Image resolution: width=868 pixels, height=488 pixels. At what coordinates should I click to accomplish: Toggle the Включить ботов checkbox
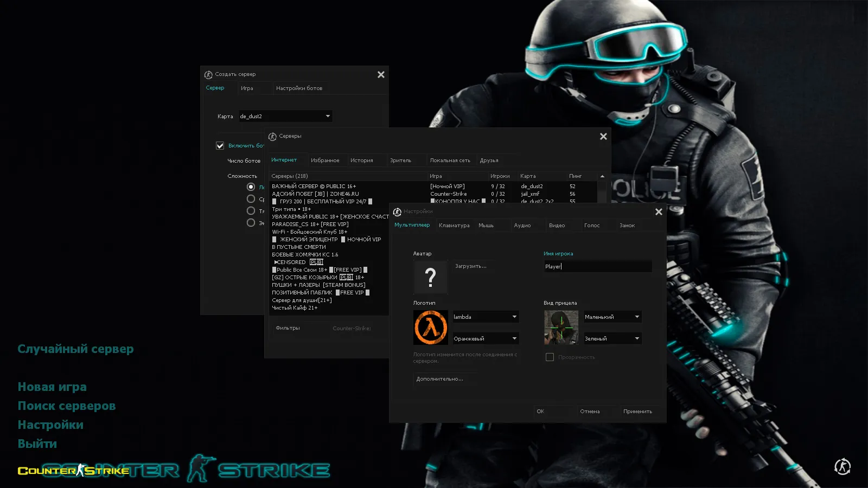220,146
